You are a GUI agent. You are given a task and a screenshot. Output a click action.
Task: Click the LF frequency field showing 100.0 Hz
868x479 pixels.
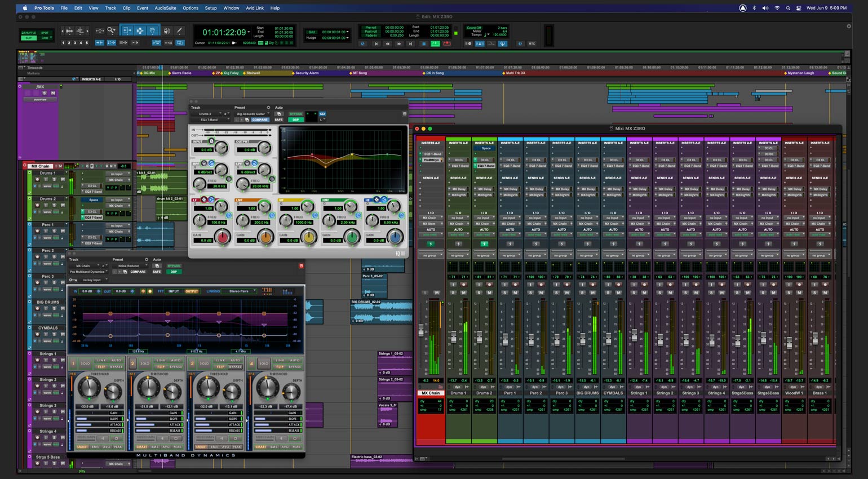pyautogui.click(x=218, y=223)
